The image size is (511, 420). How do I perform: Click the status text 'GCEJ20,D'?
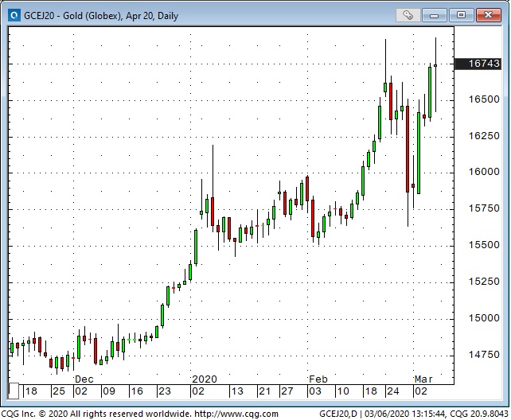(x=338, y=414)
